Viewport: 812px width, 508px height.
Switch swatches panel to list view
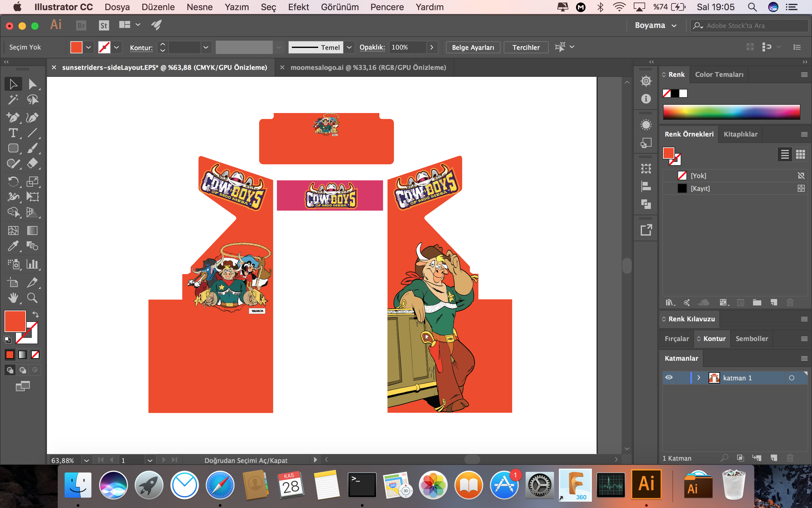pos(785,155)
